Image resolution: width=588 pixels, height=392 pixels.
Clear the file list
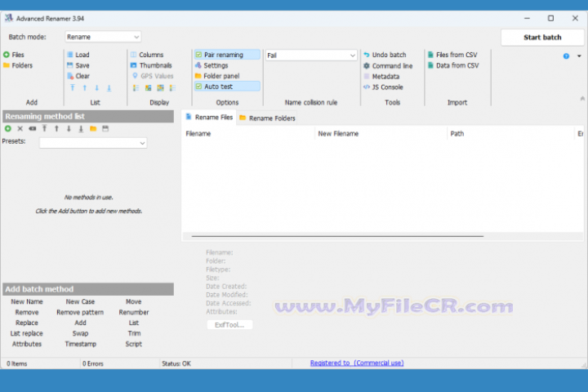(78, 76)
